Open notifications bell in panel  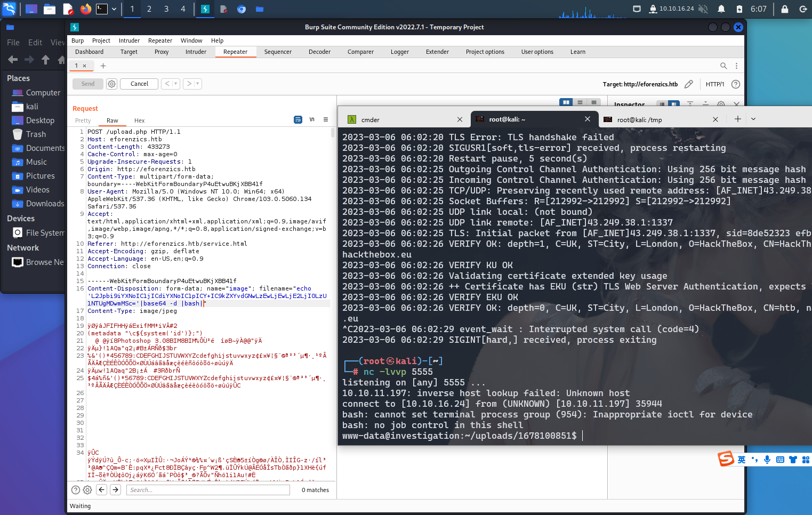(721, 9)
